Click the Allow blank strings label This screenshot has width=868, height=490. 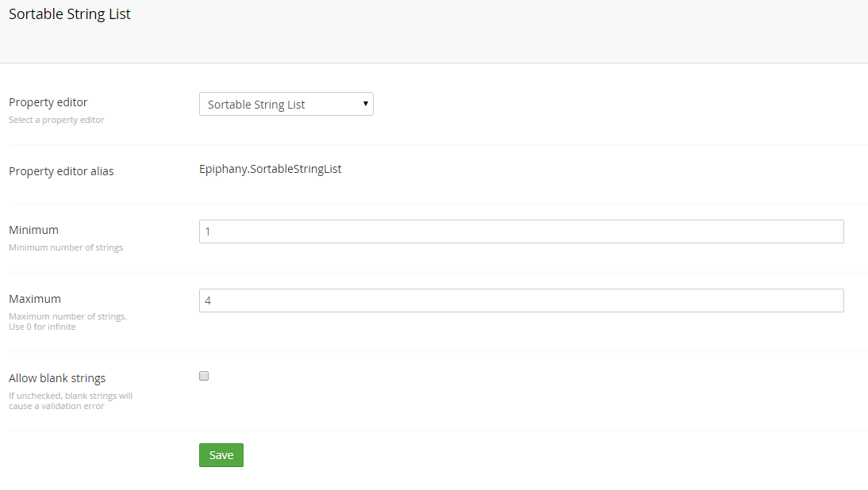point(57,378)
